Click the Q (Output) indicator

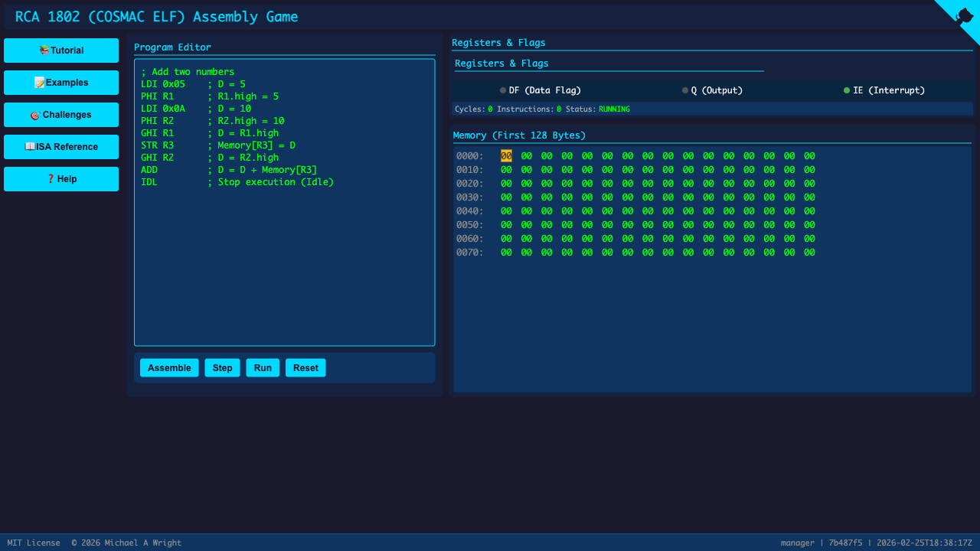pyautogui.click(x=713, y=90)
